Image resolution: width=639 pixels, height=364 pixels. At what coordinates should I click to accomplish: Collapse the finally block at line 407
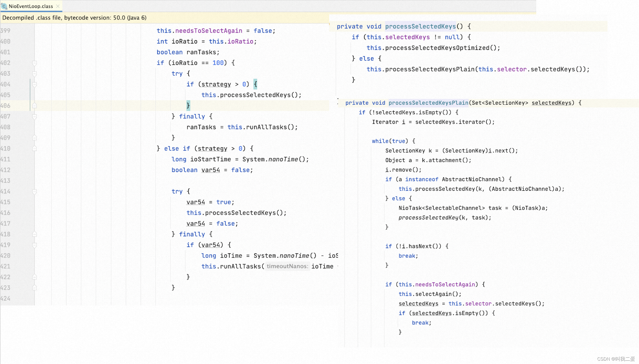click(35, 117)
